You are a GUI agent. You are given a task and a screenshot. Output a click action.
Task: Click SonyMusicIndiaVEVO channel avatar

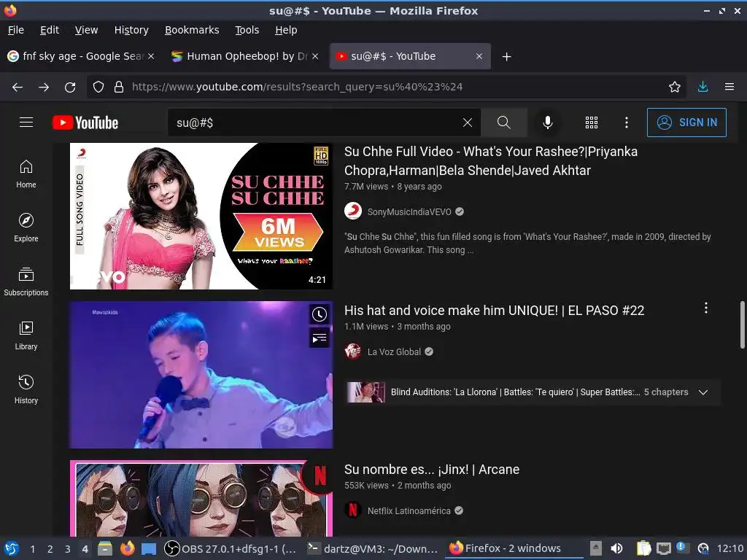point(353,211)
